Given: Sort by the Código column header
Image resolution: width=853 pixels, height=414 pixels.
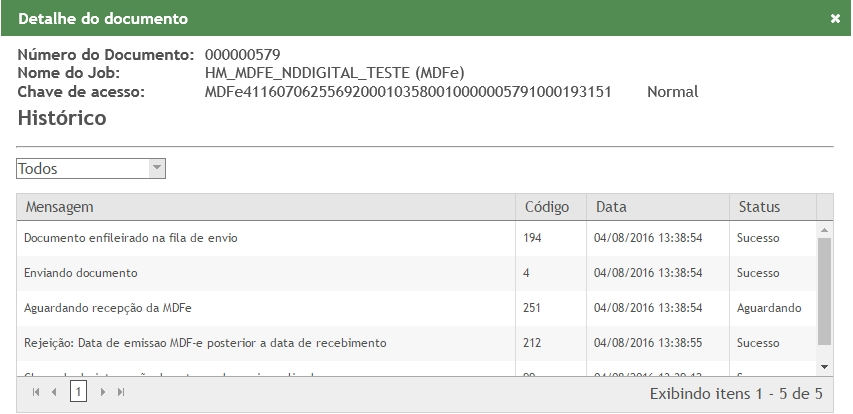Looking at the screenshot, I should [547, 207].
